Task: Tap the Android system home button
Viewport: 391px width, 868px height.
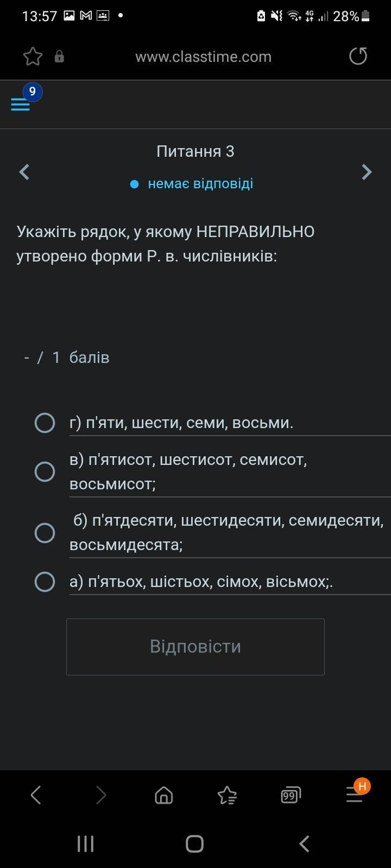Action: pyautogui.click(x=194, y=844)
